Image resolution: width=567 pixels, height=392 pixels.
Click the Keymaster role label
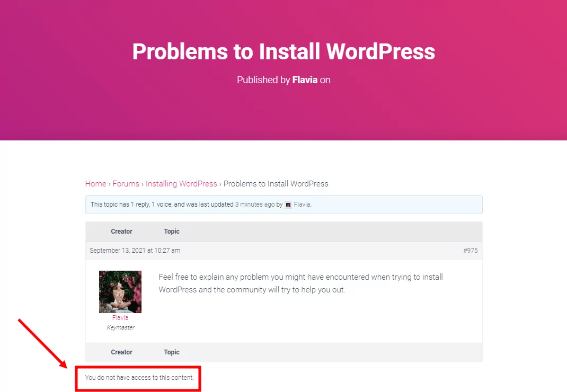[x=120, y=327]
